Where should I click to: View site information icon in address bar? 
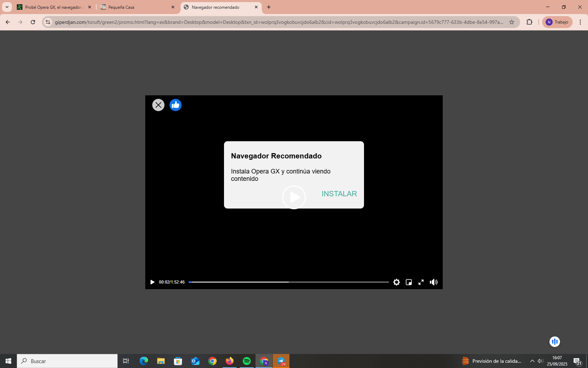(48, 22)
